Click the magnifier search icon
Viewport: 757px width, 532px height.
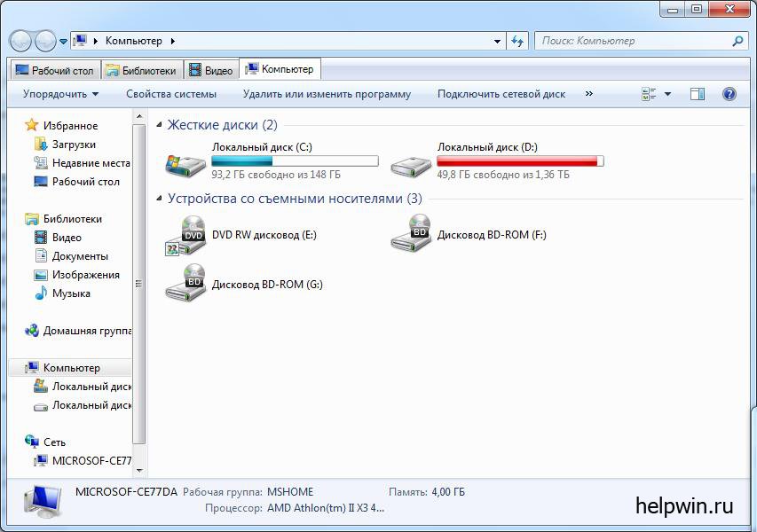(x=737, y=41)
